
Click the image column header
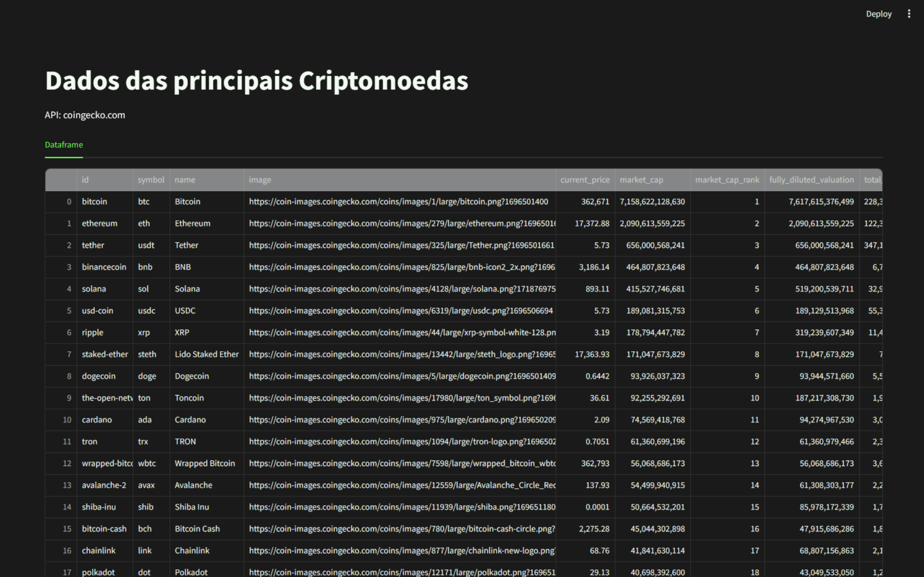pos(260,180)
